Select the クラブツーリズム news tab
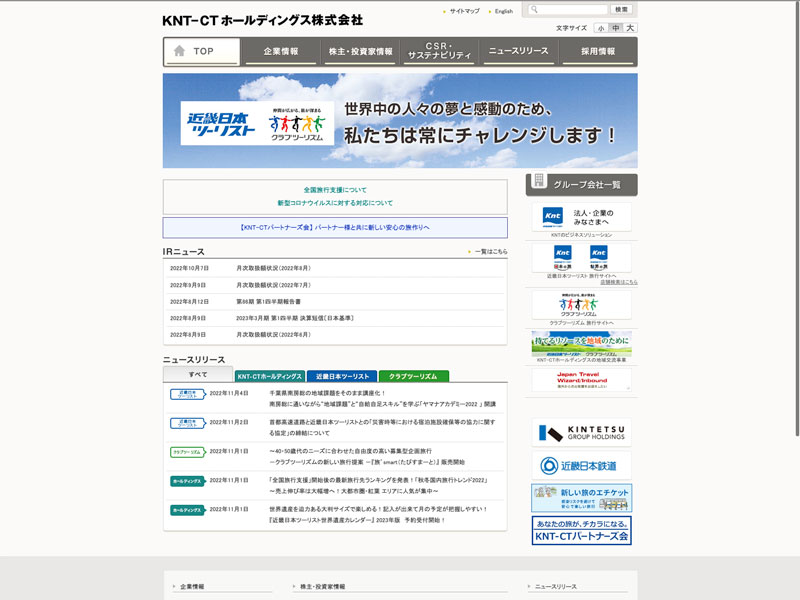This screenshot has height=600, width=800. [x=414, y=376]
